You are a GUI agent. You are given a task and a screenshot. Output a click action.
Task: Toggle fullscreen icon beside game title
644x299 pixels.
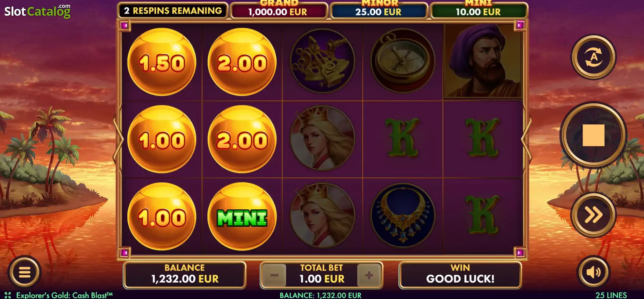(x=8, y=295)
